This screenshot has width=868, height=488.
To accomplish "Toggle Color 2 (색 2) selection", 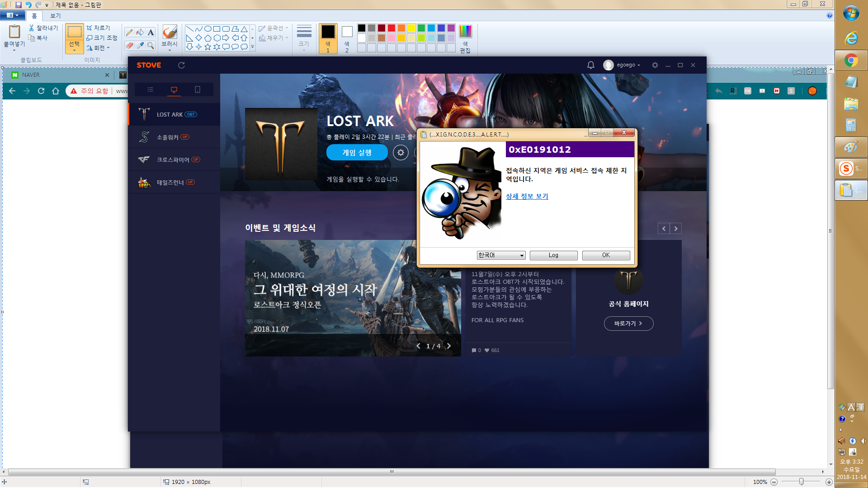I will coord(347,39).
